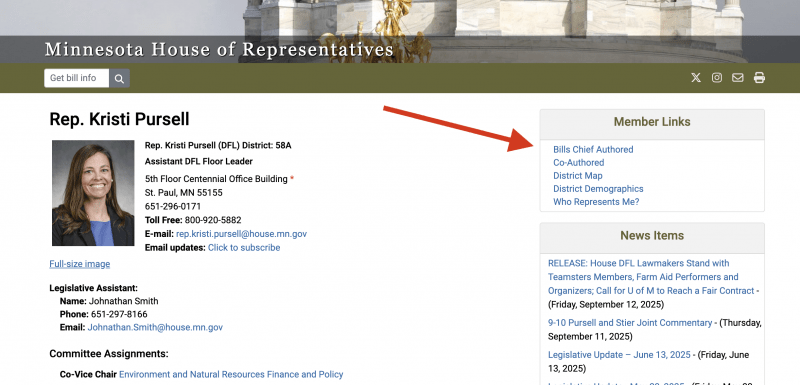Open Legislative Update June 13, 2025
Image resolution: width=800 pixels, height=385 pixels.
pyautogui.click(x=619, y=355)
